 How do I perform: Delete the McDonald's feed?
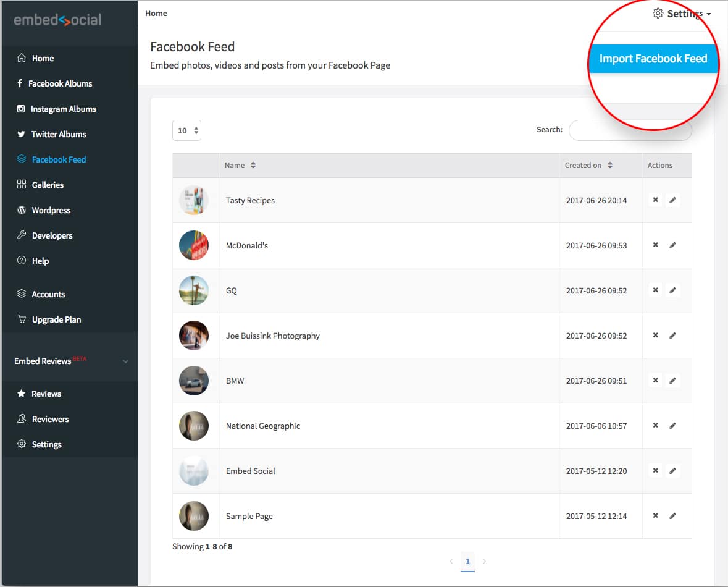(655, 245)
